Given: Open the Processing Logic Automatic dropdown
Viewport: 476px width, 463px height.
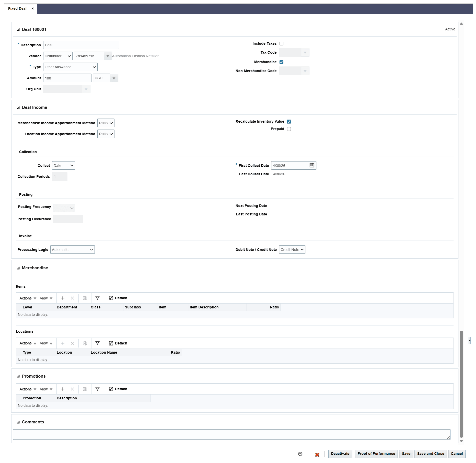Looking at the screenshot, I should tap(72, 250).
